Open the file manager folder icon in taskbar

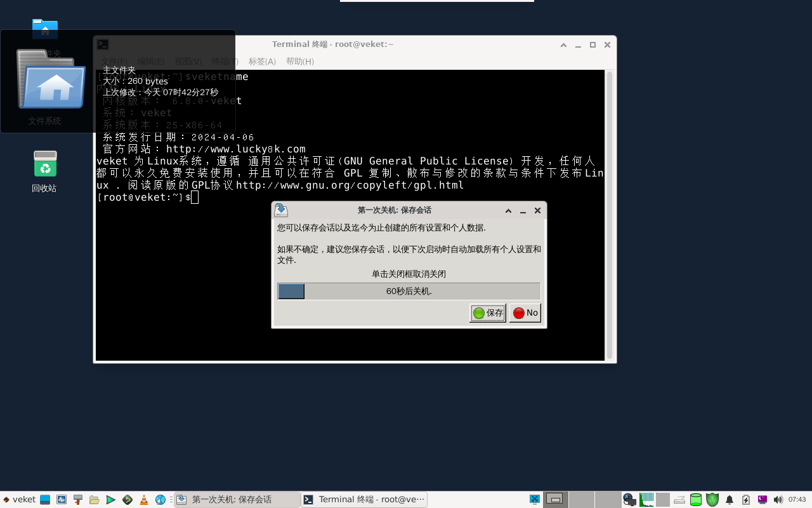pos(95,500)
